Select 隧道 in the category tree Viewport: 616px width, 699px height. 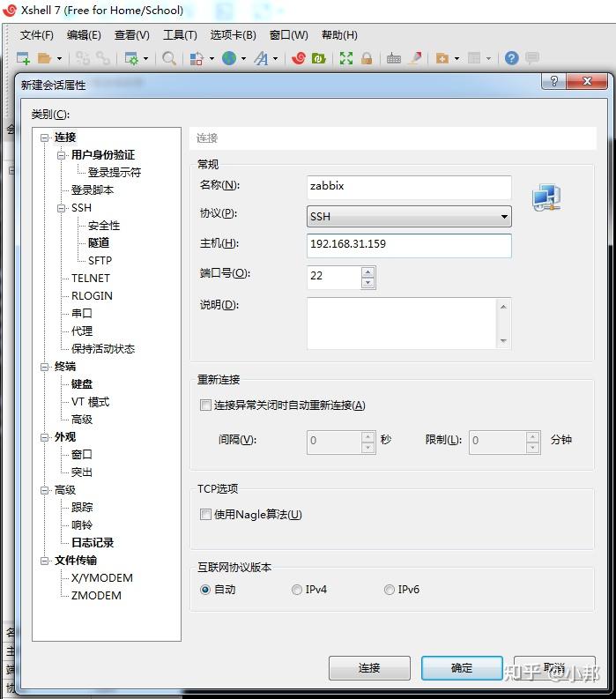click(99, 243)
